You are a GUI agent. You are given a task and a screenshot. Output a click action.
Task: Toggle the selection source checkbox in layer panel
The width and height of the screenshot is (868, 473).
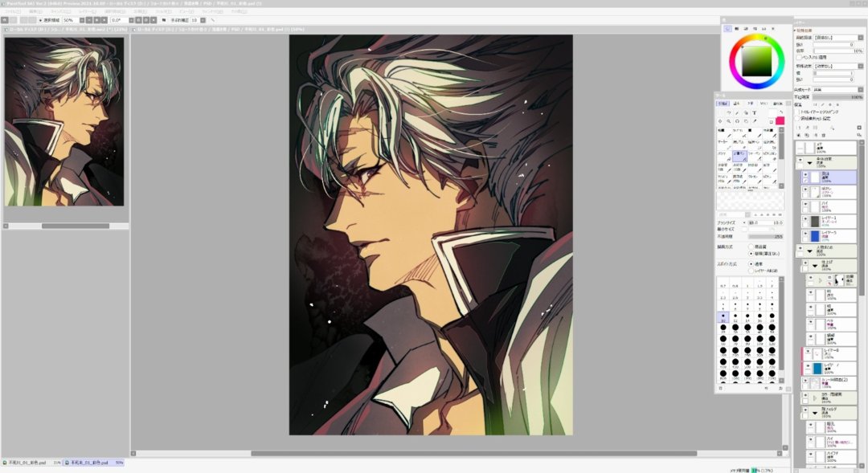point(796,118)
